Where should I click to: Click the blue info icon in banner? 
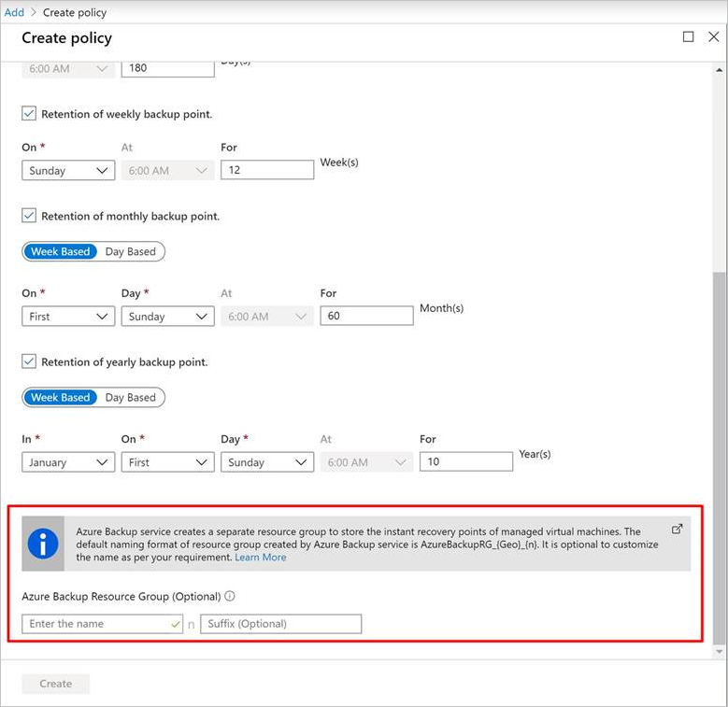click(x=43, y=544)
